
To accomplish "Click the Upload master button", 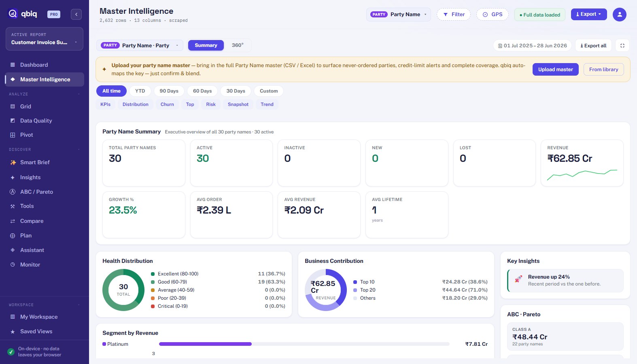I will click(x=556, y=70).
